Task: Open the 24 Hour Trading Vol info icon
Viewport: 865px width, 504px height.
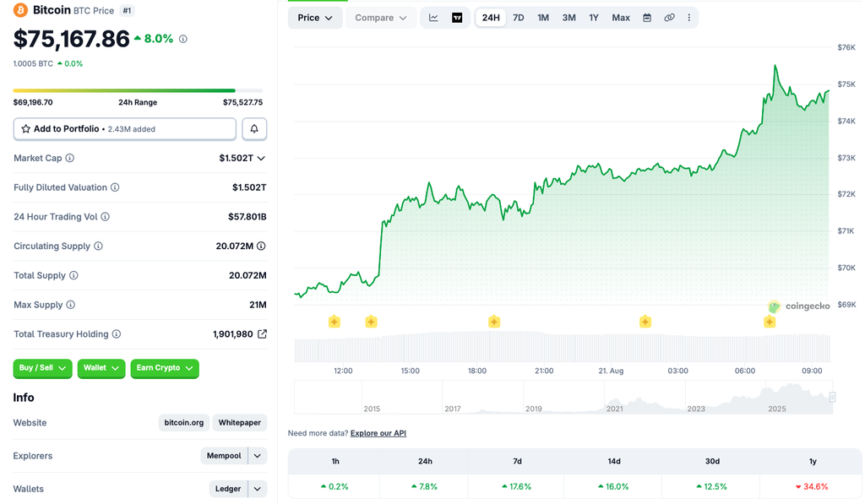Action: click(105, 217)
